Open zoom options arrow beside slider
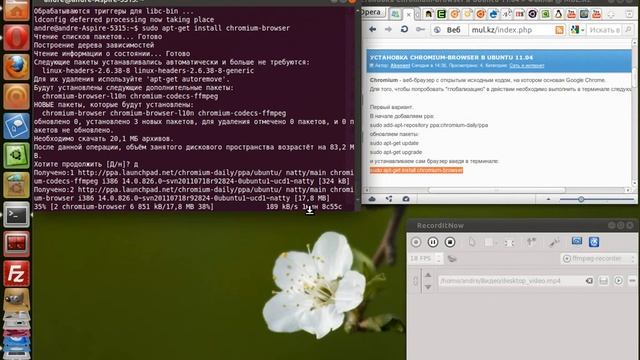The height and width of the screenshot is (360, 640). pos(548,199)
